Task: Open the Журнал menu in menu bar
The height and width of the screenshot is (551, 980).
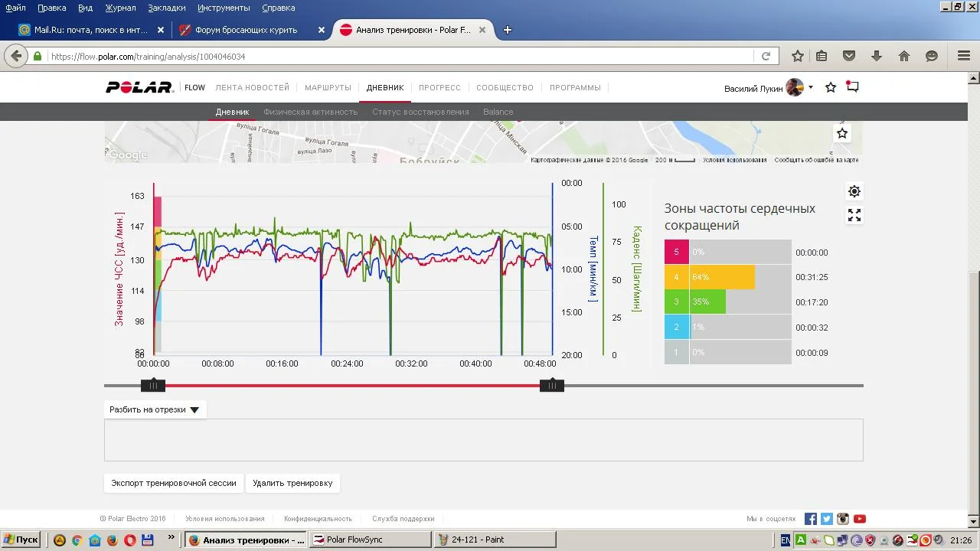Action: coord(120,8)
